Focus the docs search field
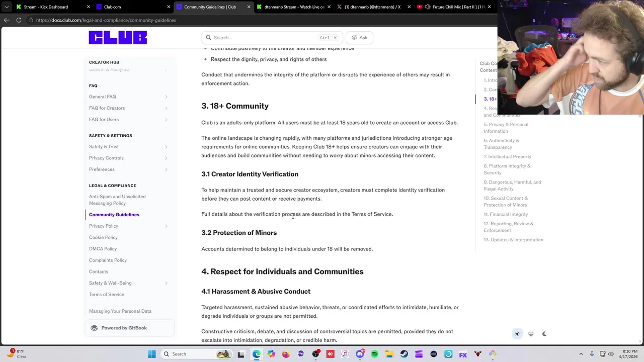644x362 pixels. pos(272,38)
